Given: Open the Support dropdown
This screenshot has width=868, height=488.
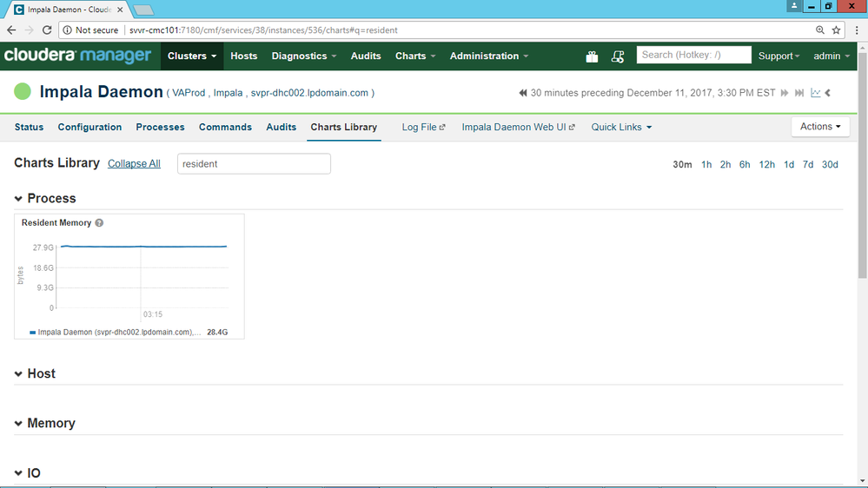Looking at the screenshot, I should (779, 56).
